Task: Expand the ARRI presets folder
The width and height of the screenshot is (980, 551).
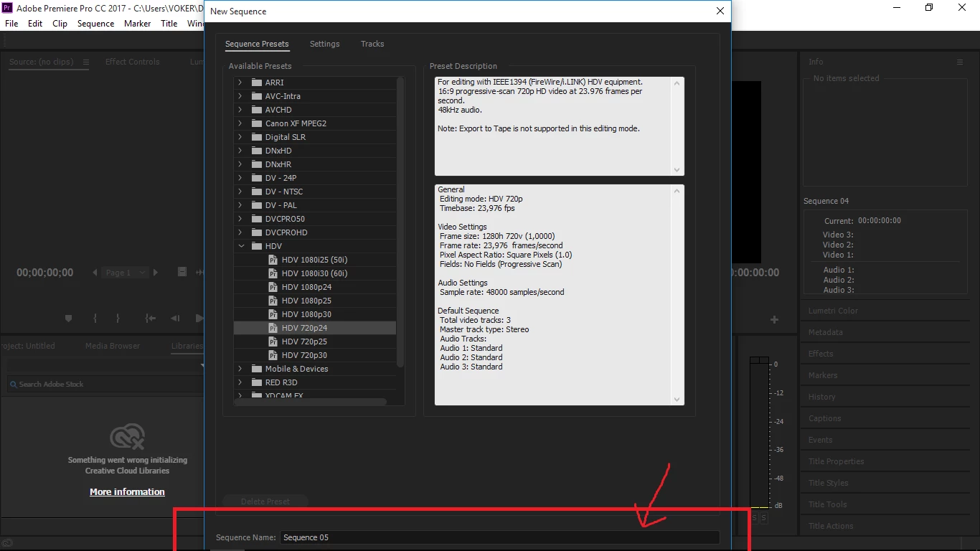Action: (240, 83)
